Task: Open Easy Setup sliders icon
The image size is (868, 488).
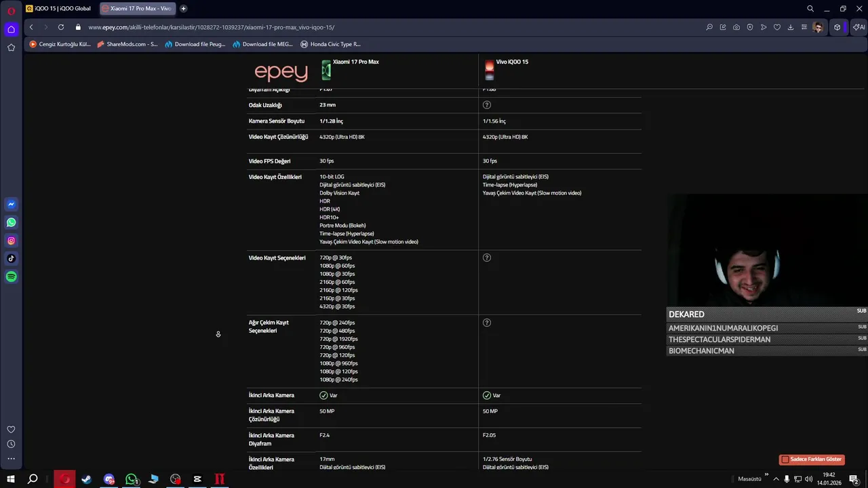Action: [804, 27]
